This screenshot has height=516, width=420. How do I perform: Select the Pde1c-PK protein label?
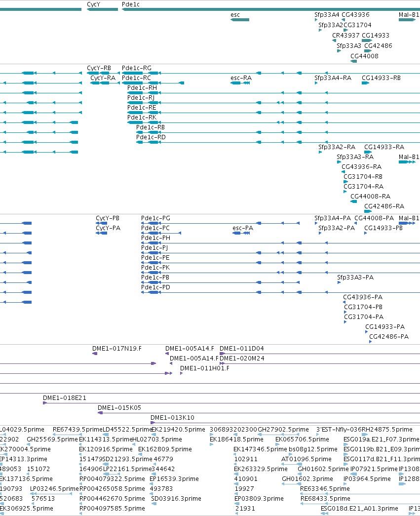pos(155,267)
